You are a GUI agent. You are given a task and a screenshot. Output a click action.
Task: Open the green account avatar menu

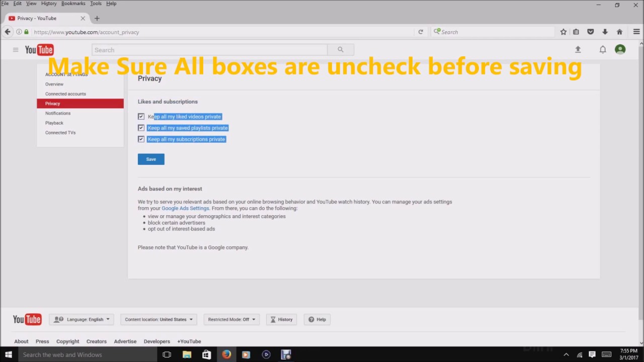[620, 49]
